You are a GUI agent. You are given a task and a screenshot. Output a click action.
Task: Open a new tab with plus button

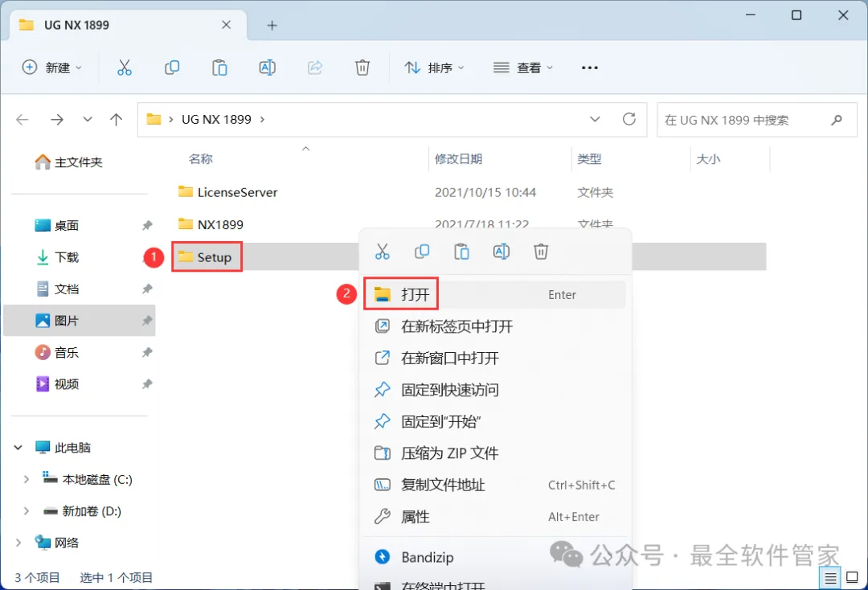pos(272,26)
